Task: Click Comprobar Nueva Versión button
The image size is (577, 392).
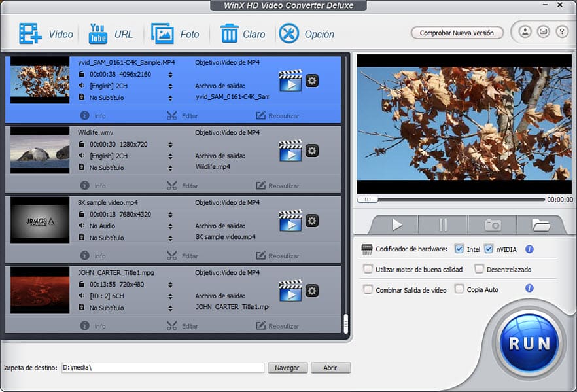Action: tap(457, 33)
